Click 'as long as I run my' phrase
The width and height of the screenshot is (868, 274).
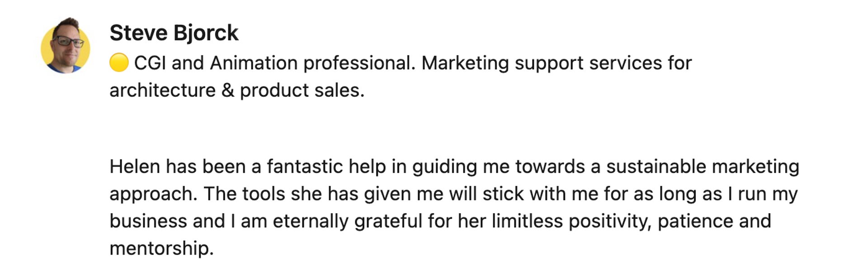(715, 194)
